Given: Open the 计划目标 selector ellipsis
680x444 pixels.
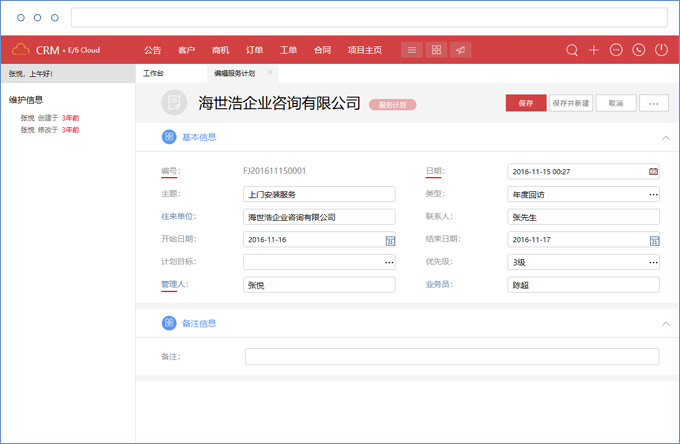Looking at the screenshot, I should click(x=389, y=262).
